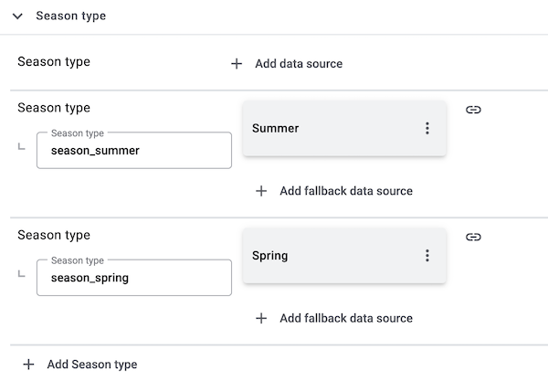Screen dimensions: 548x392
Task: Click the plus icon for the fallback under Spring
Action: tap(261, 318)
